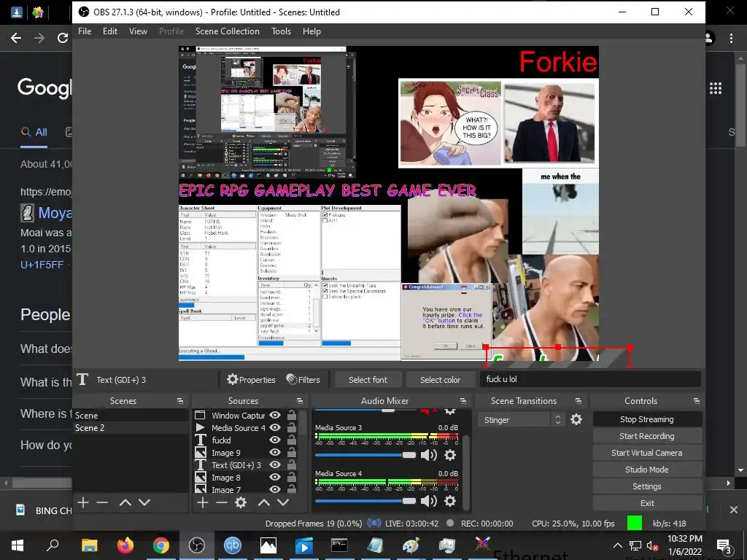Open Settings from Controls panel

coord(647,486)
